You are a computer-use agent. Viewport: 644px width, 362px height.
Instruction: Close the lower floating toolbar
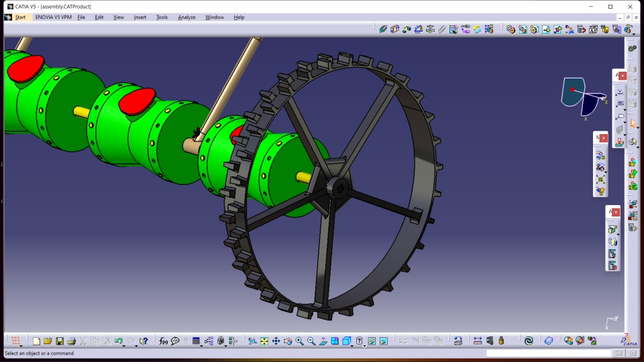tap(616, 212)
